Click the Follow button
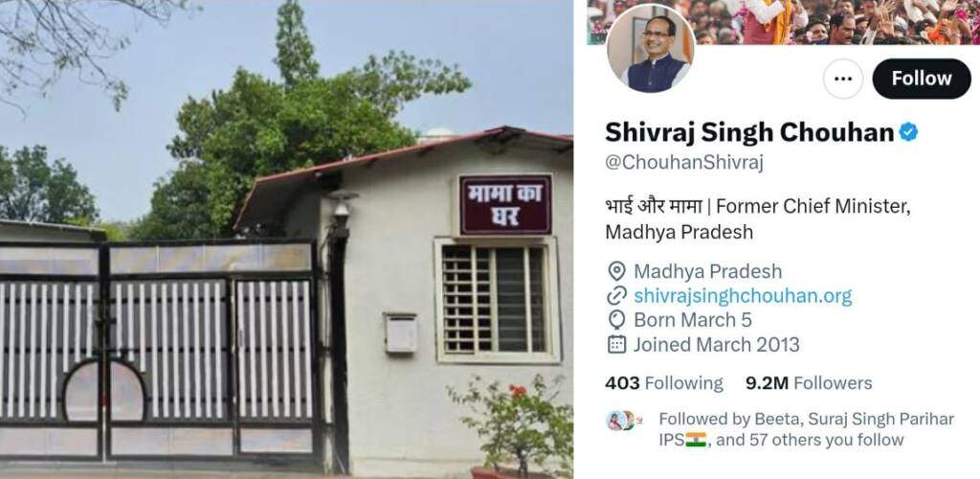This screenshot has height=479, width=980. pos(922,79)
